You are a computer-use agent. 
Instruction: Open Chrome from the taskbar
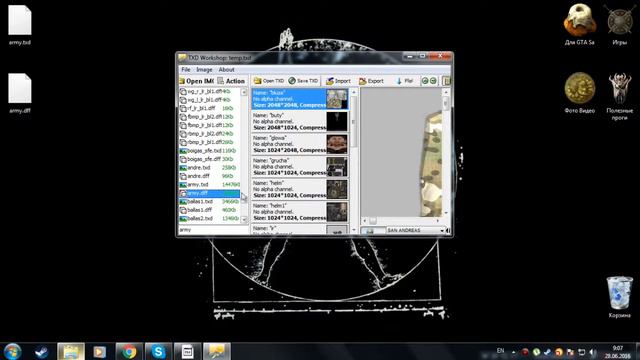129,351
